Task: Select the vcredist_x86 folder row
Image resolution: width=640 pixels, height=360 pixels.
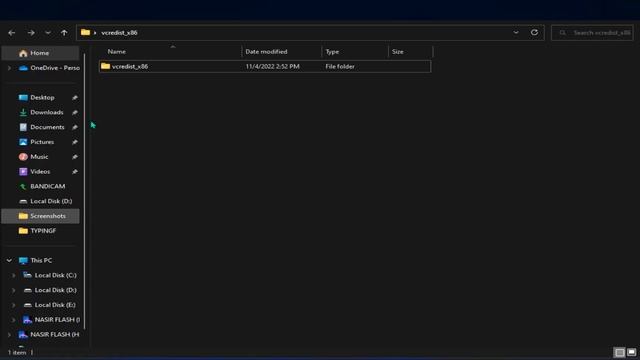Action: pyautogui.click(x=265, y=66)
